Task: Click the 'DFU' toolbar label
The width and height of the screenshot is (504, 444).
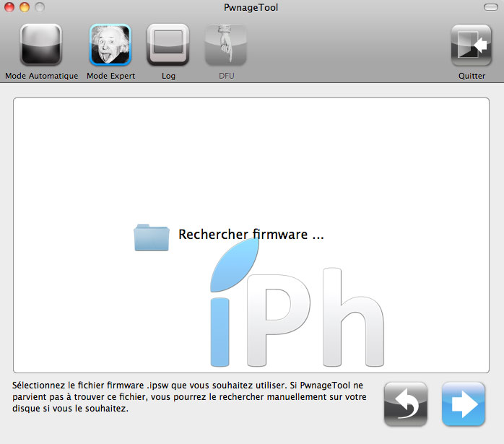Action: [226, 76]
